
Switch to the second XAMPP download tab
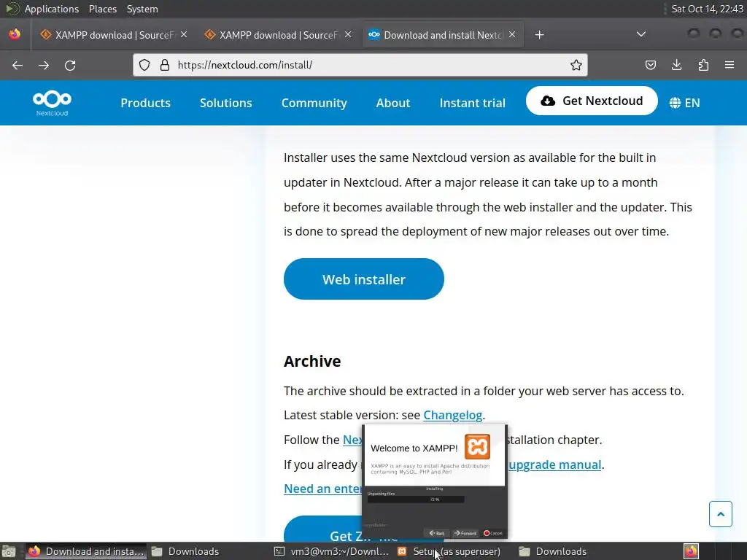278,35
